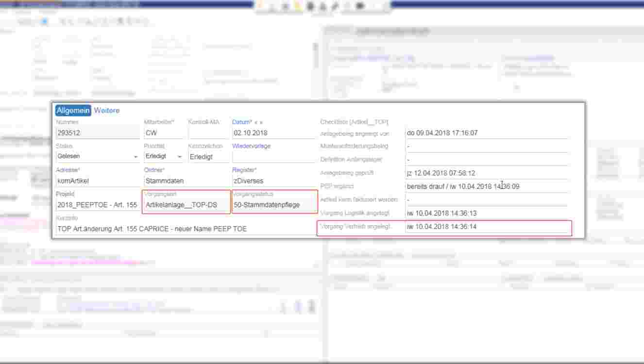
Task: Click the Mitarbeiter field with CW
Action: coord(163,133)
